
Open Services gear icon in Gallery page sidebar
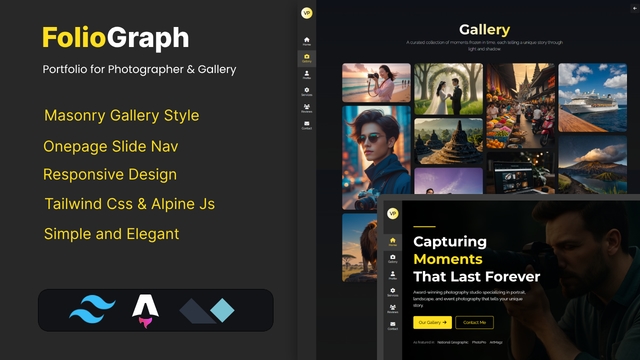307,91
